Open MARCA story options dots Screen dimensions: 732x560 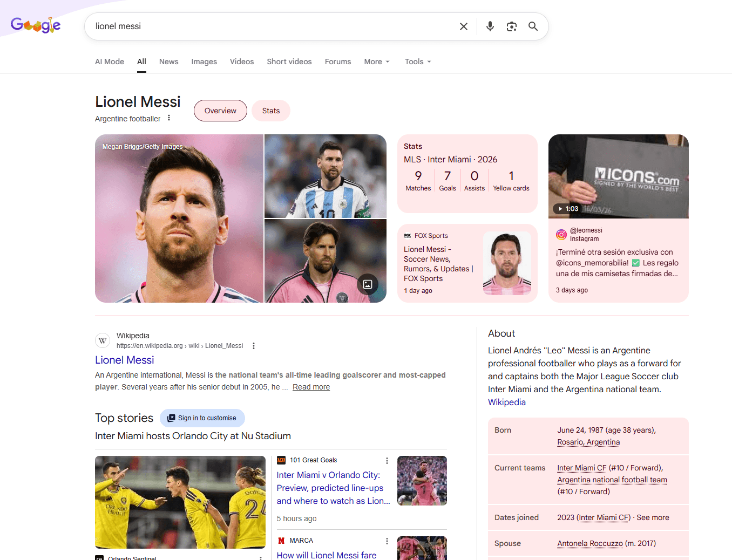click(x=387, y=541)
